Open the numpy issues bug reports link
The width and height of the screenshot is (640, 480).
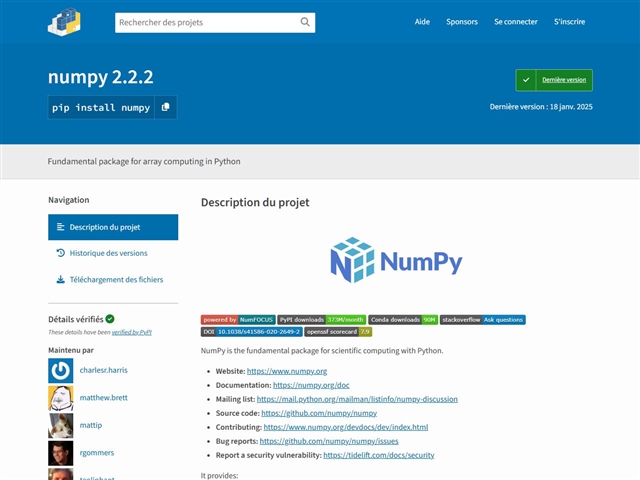[x=329, y=441]
